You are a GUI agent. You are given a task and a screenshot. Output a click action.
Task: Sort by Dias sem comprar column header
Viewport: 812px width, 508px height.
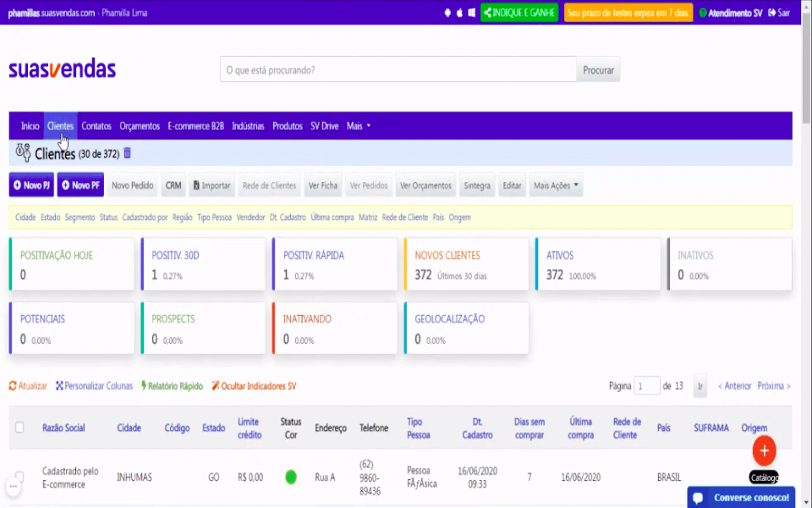click(x=529, y=428)
